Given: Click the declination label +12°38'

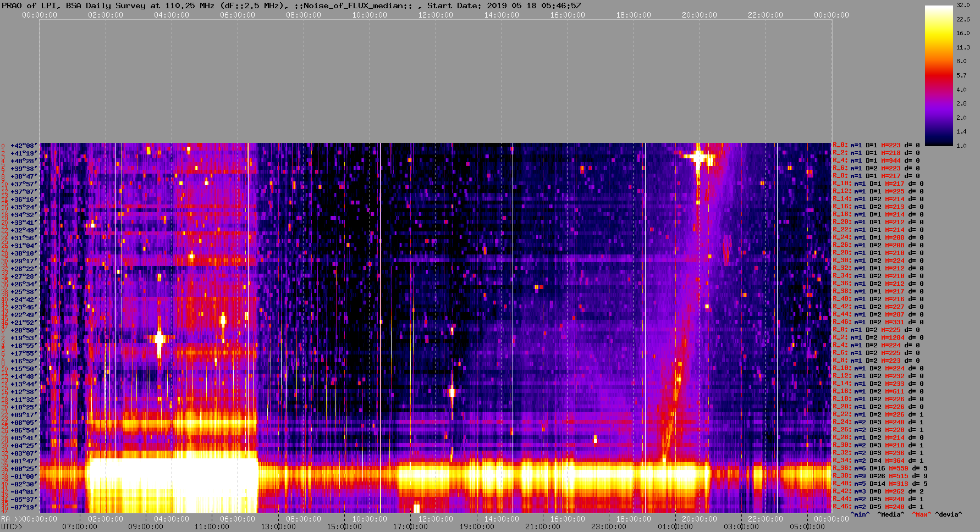Looking at the screenshot, I should [x=24, y=392].
